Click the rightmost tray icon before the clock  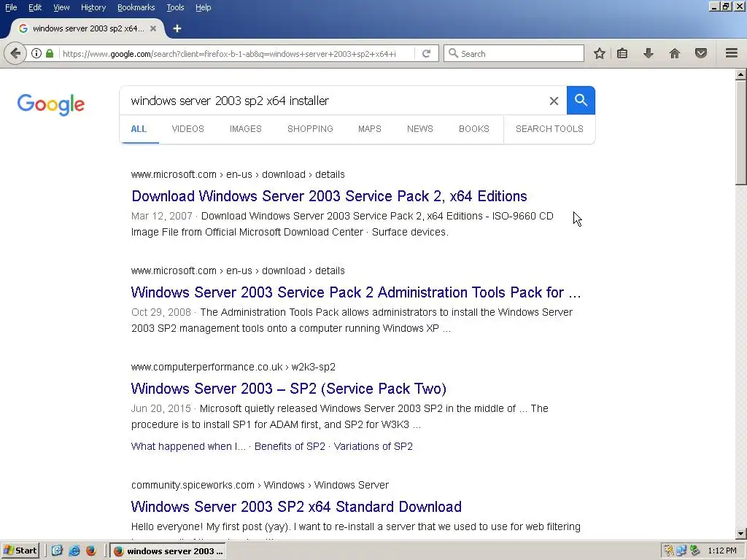(x=695, y=551)
